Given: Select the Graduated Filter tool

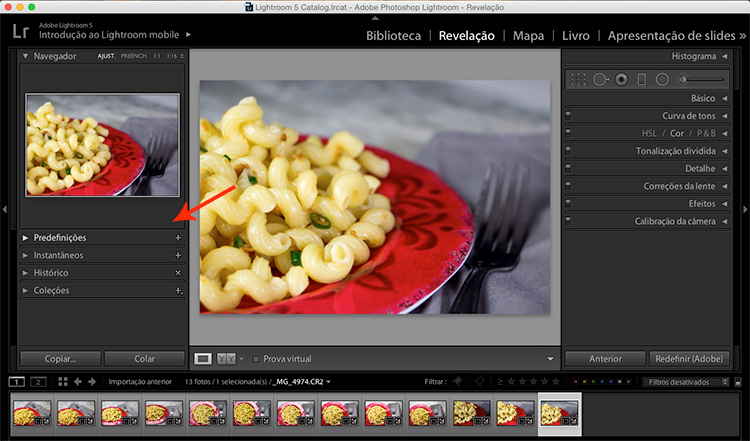Looking at the screenshot, I should click(642, 79).
